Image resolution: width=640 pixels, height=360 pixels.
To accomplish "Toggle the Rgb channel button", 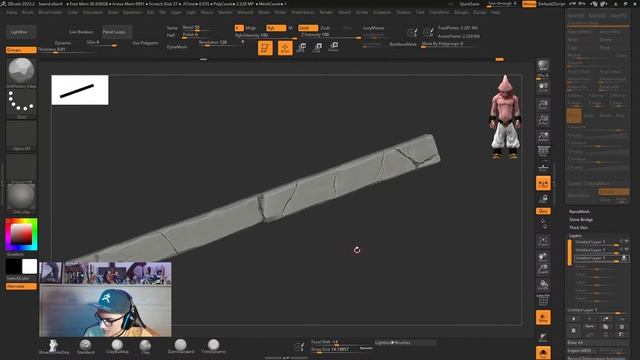I will 276,28.
